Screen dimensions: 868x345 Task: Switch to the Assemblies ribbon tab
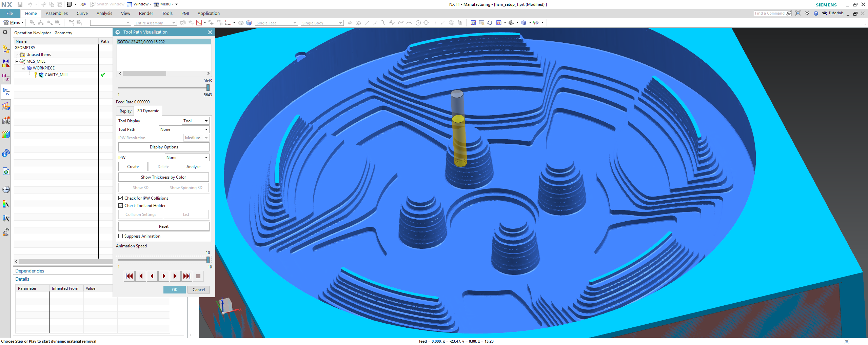[x=57, y=13]
